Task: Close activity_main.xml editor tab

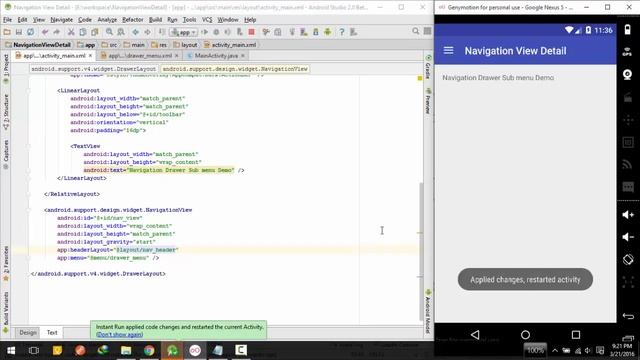Action: tap(90, 56)
